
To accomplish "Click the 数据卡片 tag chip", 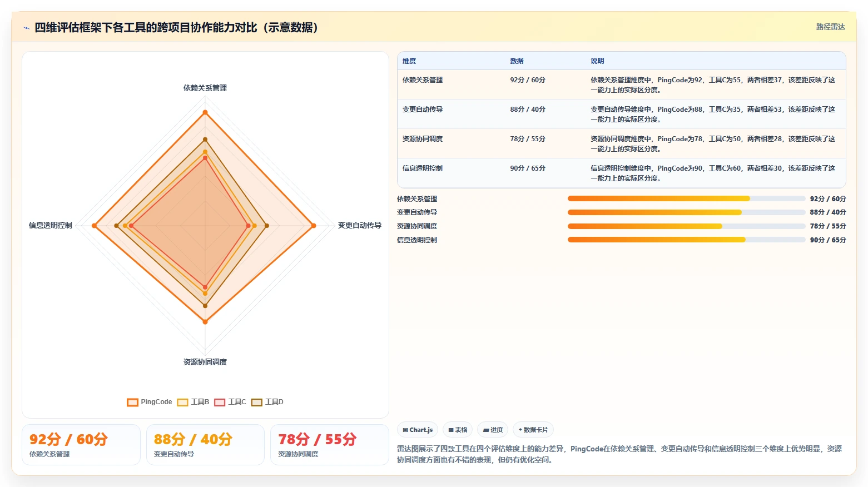I will pos(533,430).
